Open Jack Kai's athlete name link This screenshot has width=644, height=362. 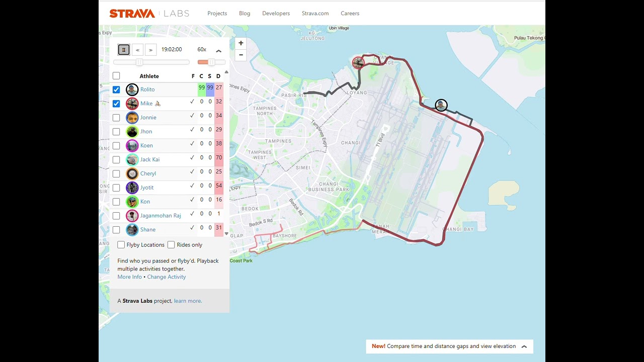[150, 160]
